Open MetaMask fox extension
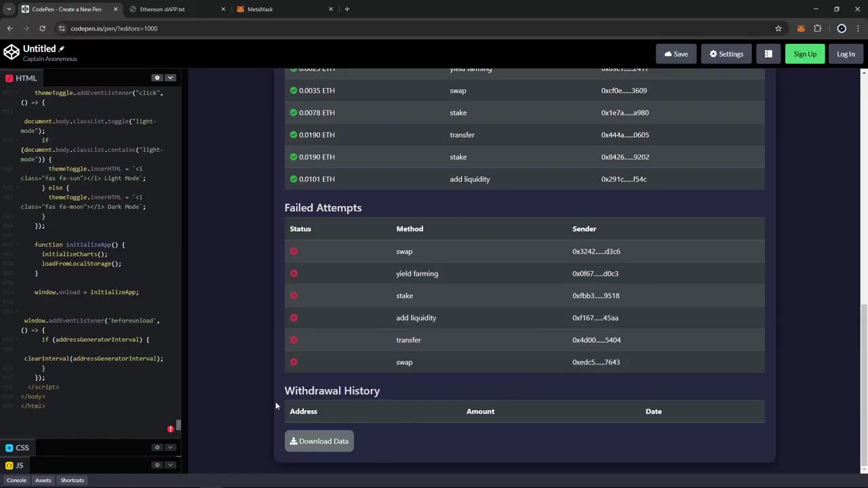 [801, 28]
